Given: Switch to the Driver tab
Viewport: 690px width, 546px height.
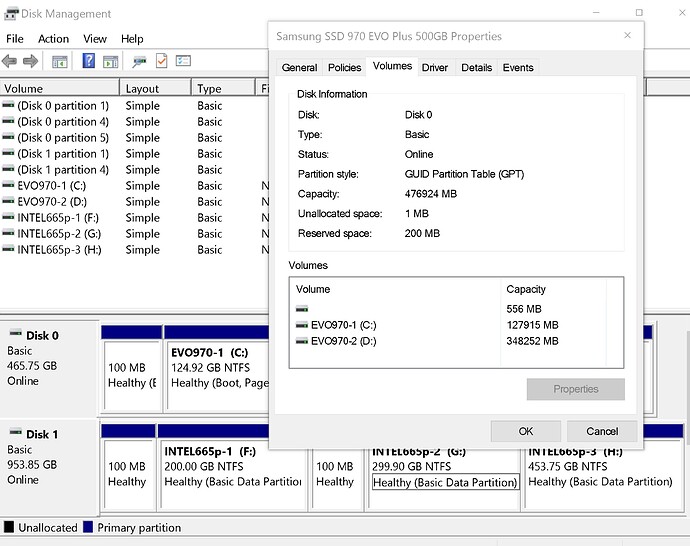Looking at the screenshot, I should point(435,67).
